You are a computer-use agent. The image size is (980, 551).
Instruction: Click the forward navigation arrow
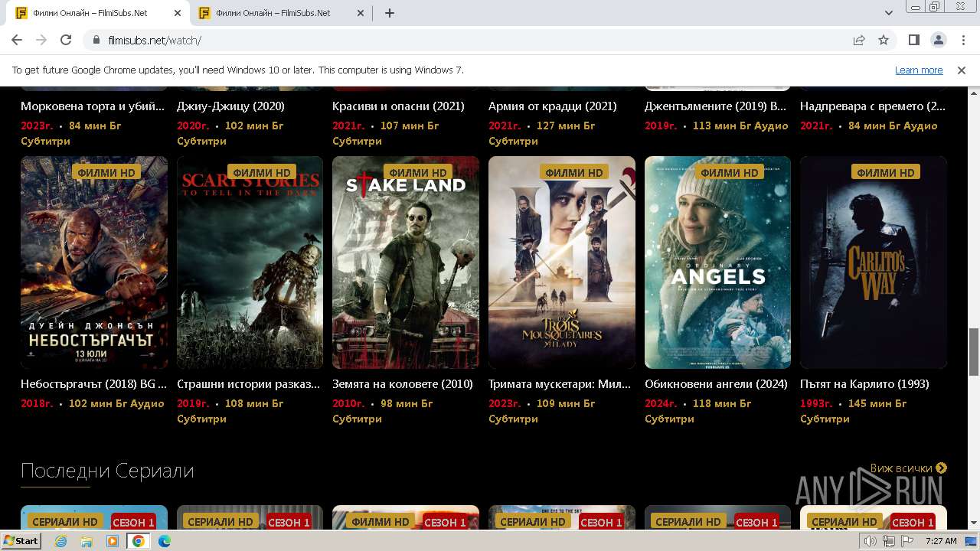point(41,41)
